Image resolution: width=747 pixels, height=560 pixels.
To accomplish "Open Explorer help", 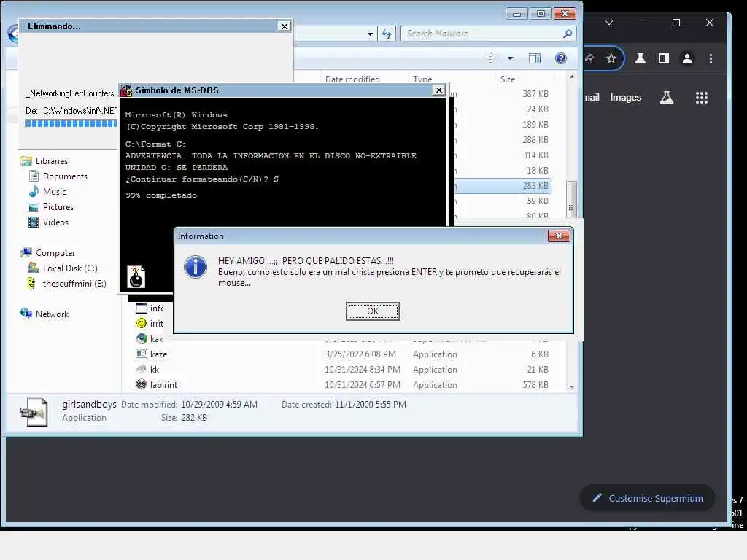I will point(561,58).
